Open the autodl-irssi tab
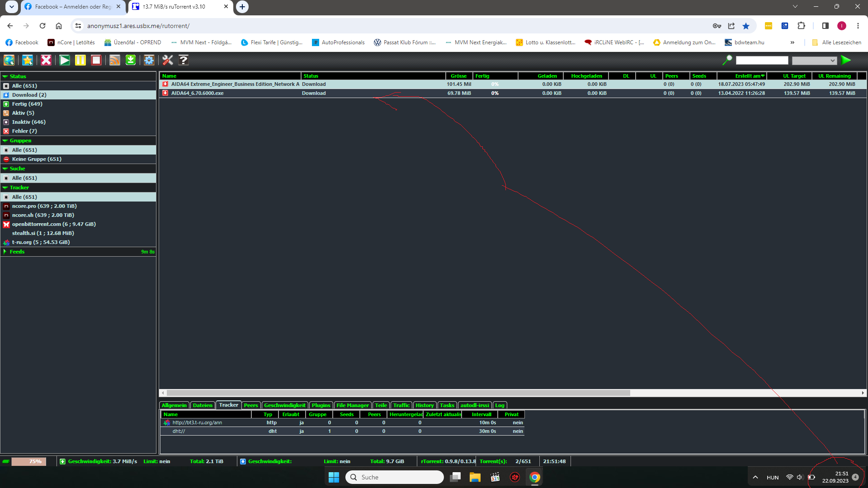This screenshot has width=868, height=488. tap(475, 405)
